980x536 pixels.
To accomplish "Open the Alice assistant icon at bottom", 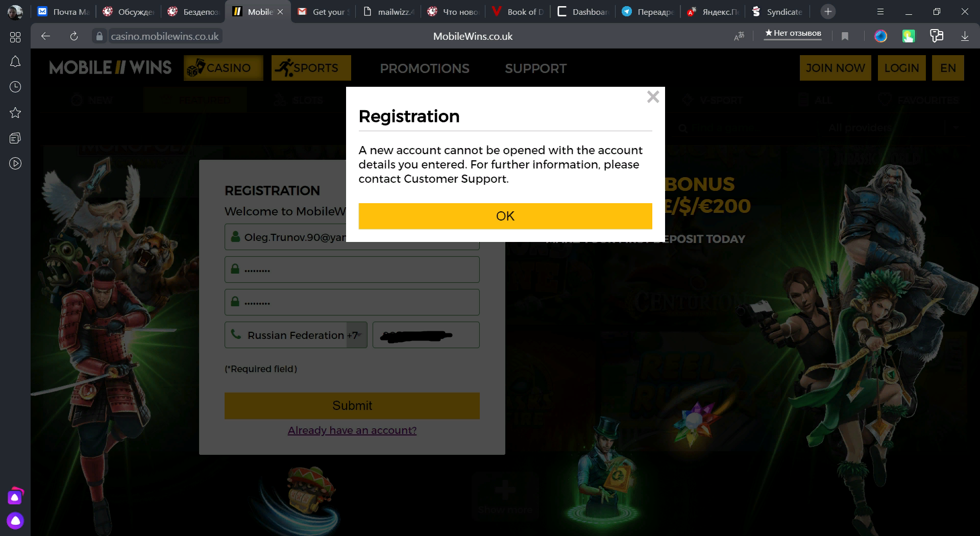I will click(x=15, y=521).
